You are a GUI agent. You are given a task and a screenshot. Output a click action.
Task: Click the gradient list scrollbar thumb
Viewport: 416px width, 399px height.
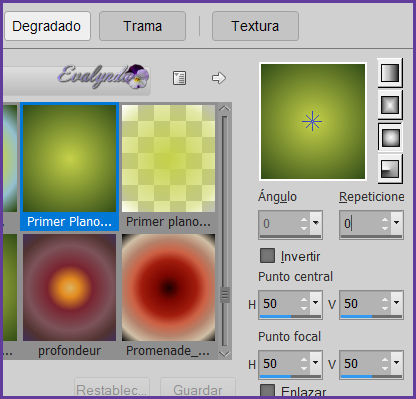click(225, 295)
